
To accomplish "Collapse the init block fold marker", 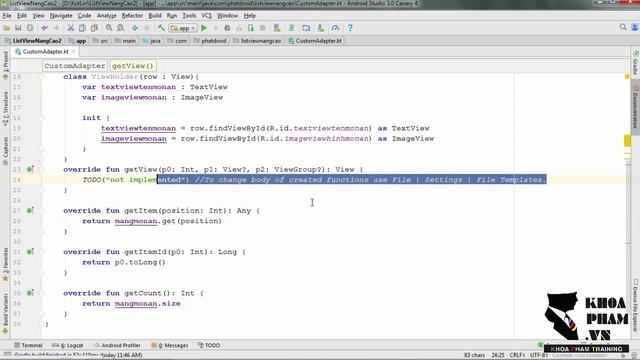I will (42, 118).
